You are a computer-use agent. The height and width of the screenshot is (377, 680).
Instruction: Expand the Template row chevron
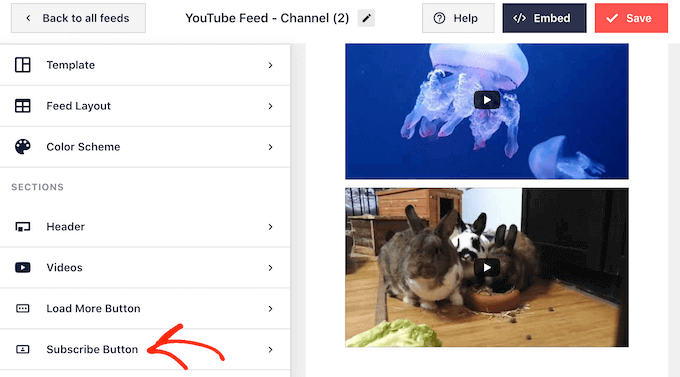(x=270, y=65)
